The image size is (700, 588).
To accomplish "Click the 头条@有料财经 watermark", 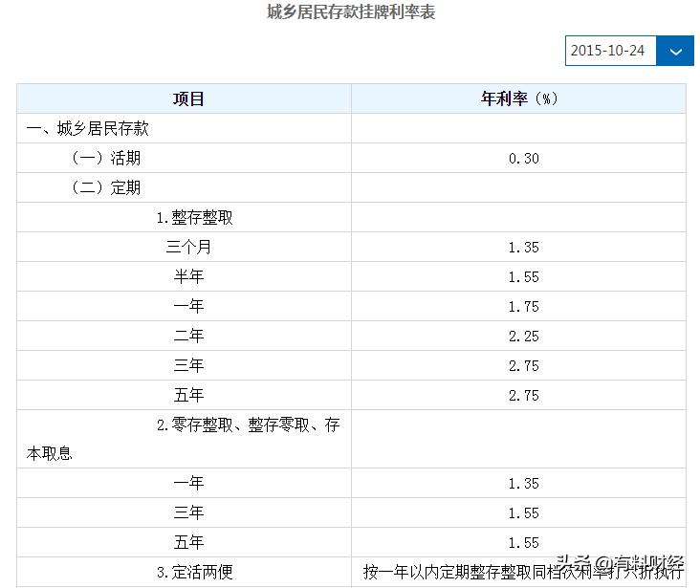I will [x=620, y=564].
